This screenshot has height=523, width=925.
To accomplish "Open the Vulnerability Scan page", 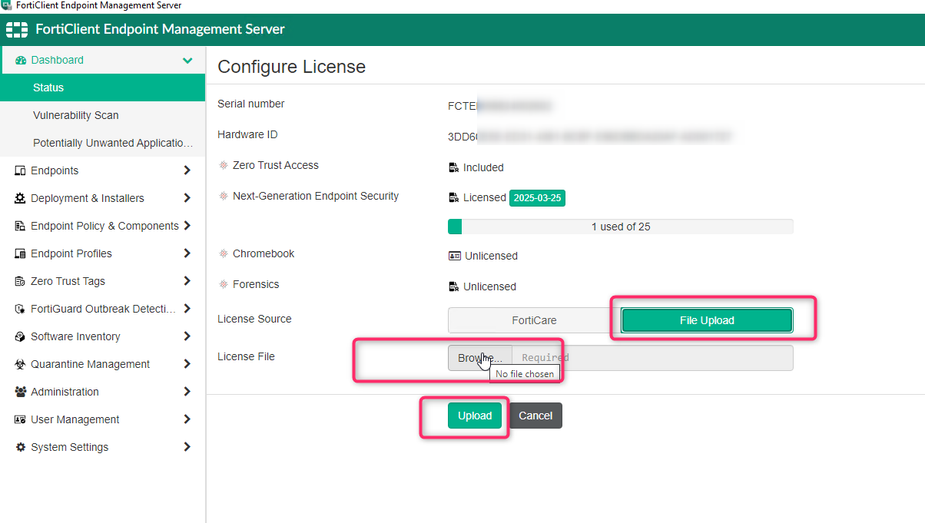I will (76, 116).
